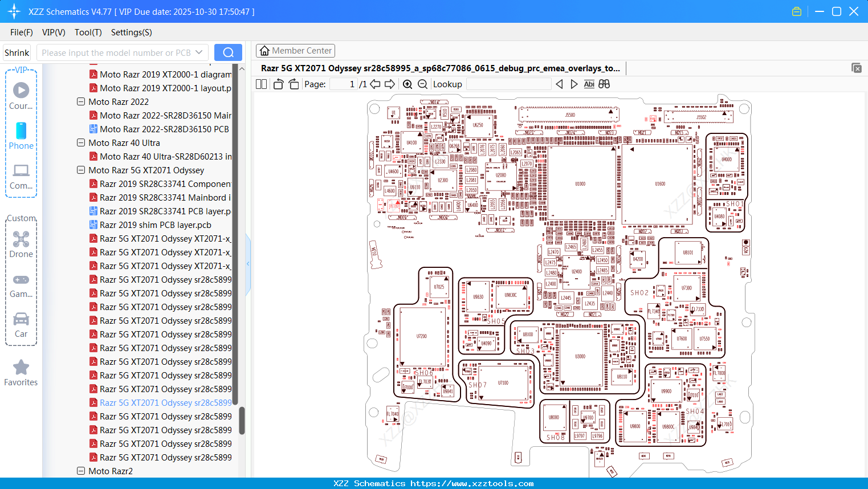Open the Tool(T) menu
Screen dimensions: 868x489
(x=88, y=32)
